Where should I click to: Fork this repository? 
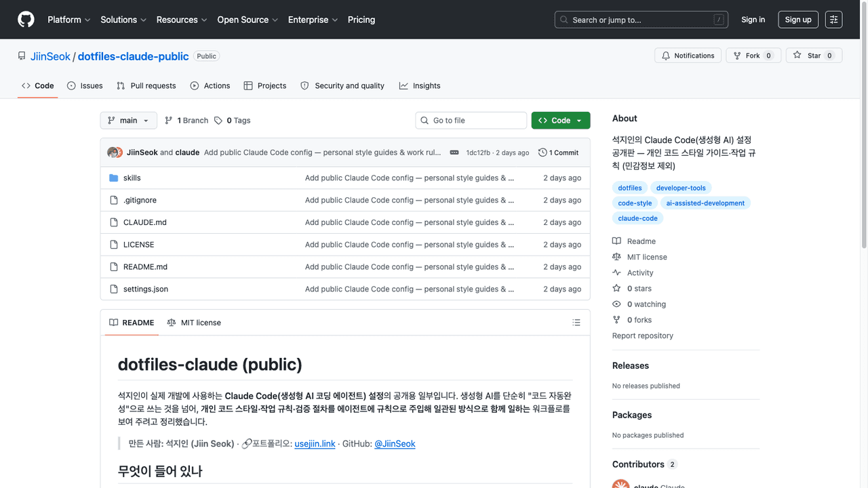point(753,56)
